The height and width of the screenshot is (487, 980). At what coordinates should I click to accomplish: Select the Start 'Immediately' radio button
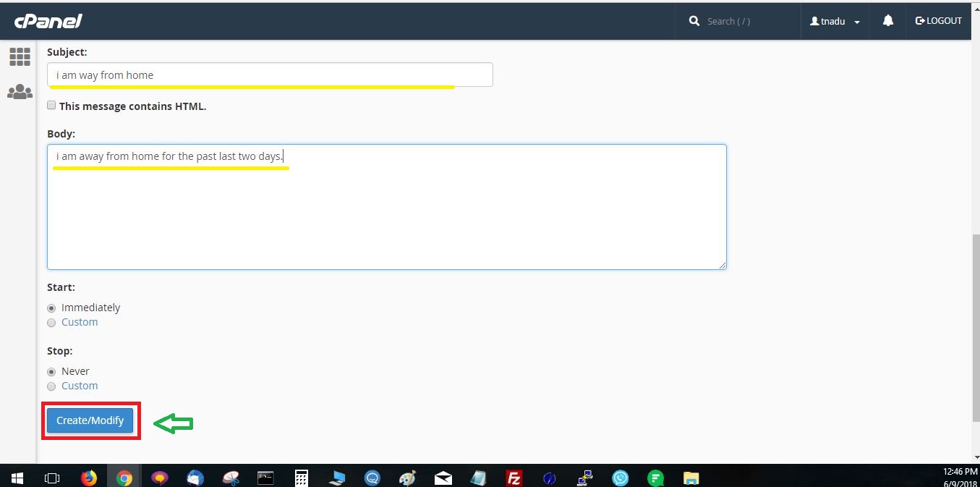(x=51, y=308)
